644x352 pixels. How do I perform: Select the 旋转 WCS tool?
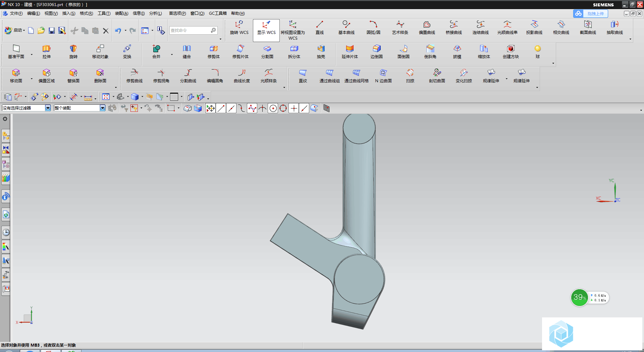coord(239,28)
